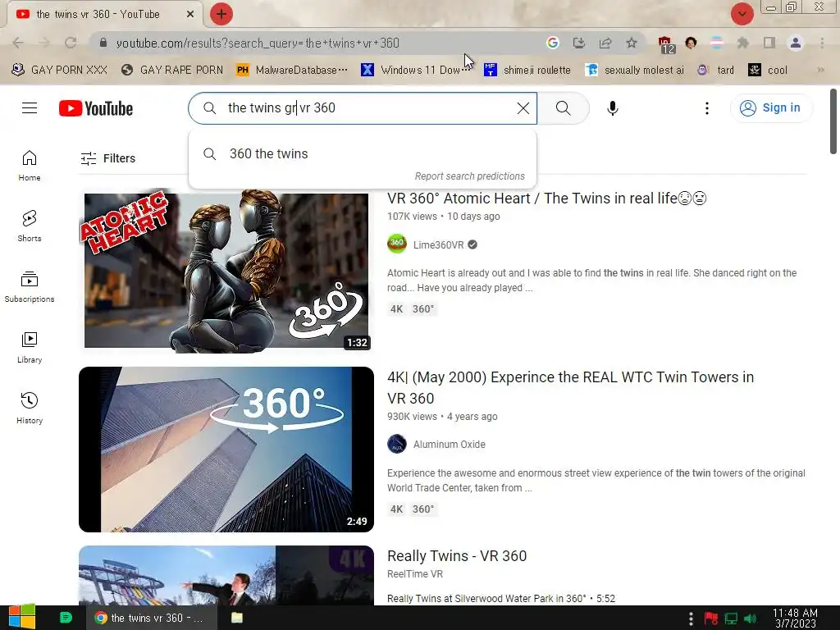The image size is (840, 630).
Task: Choose the '360 the twins' suggestion
Action: (363, 154)
